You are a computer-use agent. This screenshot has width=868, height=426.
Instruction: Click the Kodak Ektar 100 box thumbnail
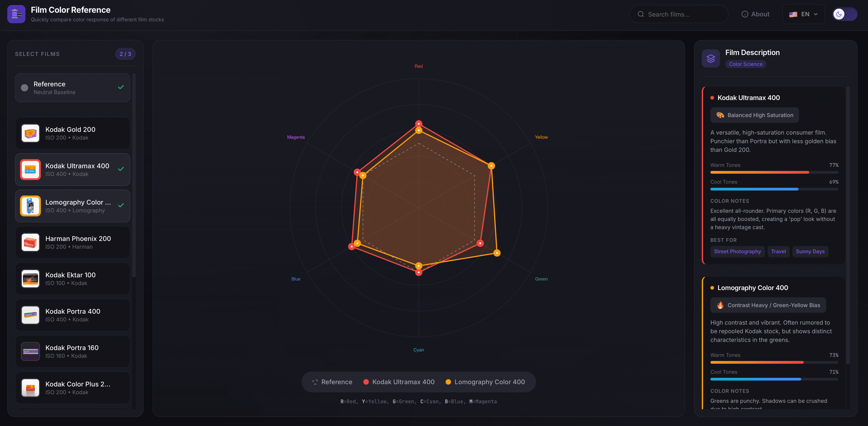(30, 279)
